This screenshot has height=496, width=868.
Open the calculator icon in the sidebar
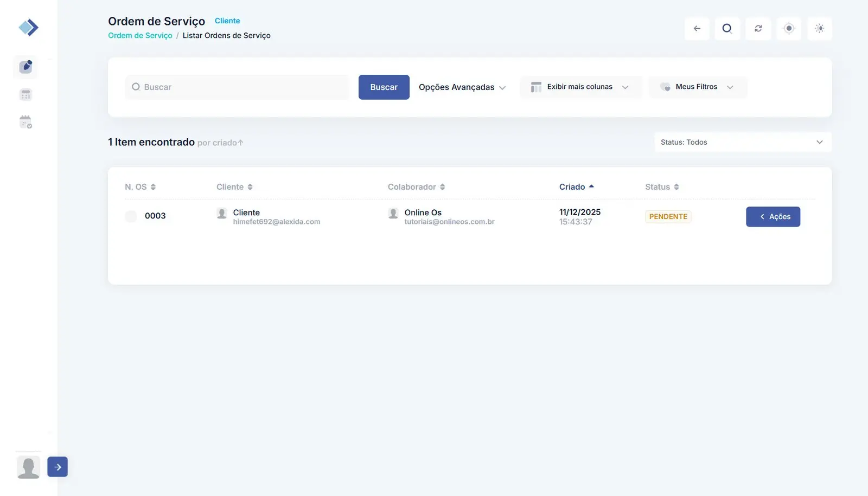tap(25, 95)
